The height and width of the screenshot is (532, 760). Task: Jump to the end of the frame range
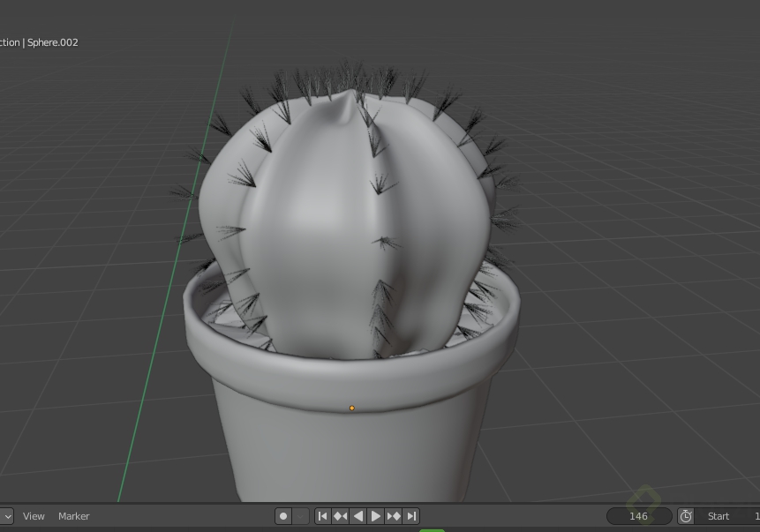(411, 516)
